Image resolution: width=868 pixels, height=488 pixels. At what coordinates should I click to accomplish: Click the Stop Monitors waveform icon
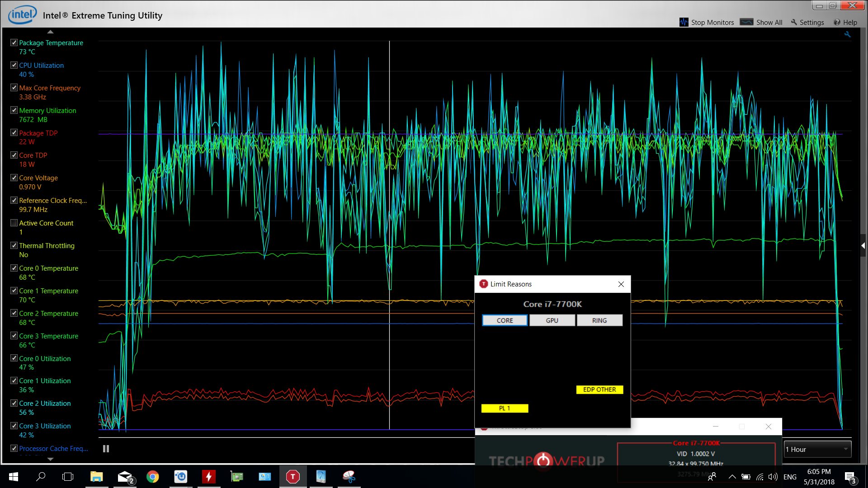tap(684, 22)
